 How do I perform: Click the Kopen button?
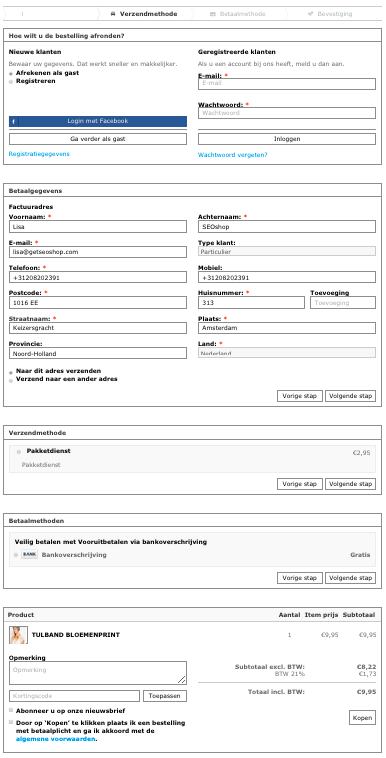[x=362, y=718]
